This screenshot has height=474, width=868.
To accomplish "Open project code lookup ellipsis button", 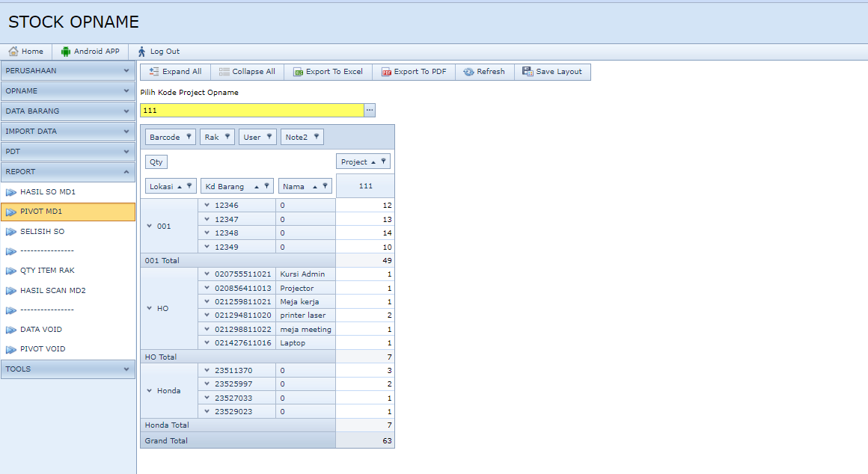I will [x=370, y=111].
